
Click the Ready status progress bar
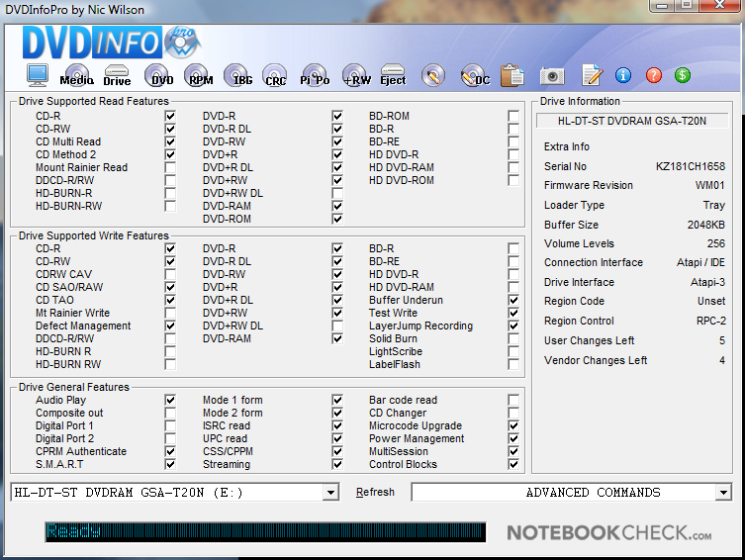pos(265,532)
